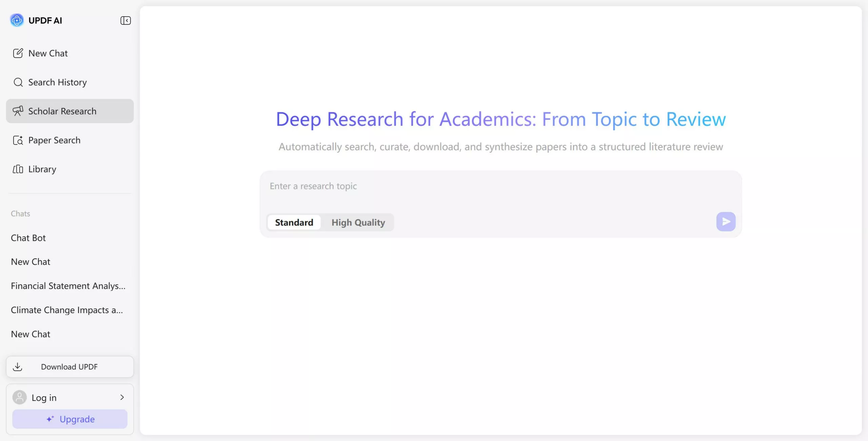This screenshot has height=441, width=868.
Task: Switch to High Quality mode
Action: click(x=358, y=223)
